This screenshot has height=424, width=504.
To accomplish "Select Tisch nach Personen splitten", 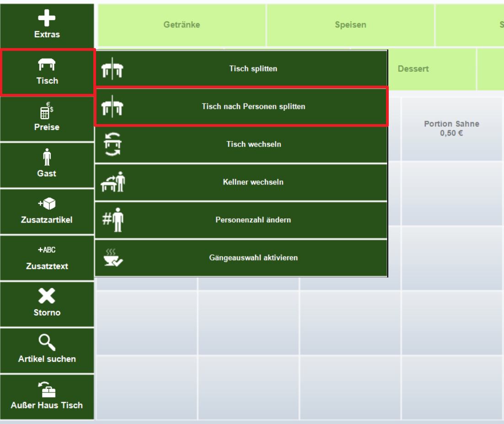I will (x=241, y=107).
